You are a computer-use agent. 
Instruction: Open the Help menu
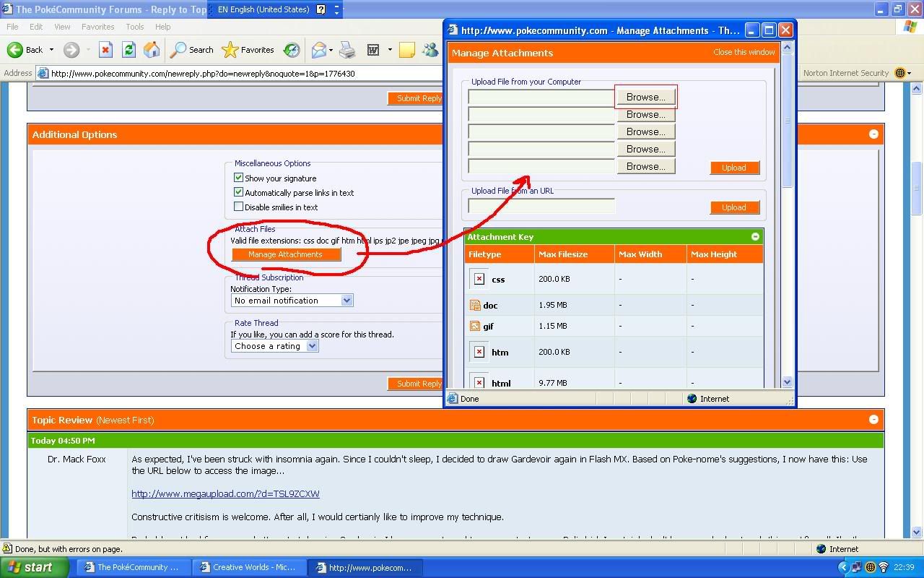click(x=162, y=27)
